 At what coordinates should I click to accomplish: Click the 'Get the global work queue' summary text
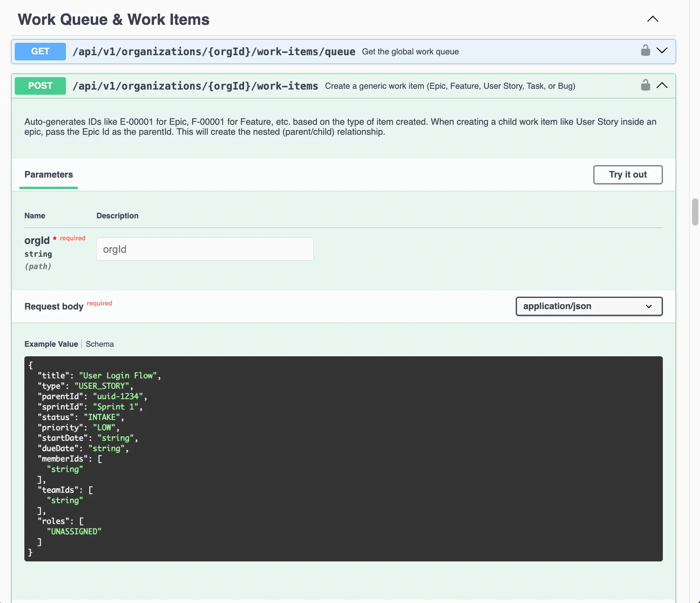click(x=410, y=51)
